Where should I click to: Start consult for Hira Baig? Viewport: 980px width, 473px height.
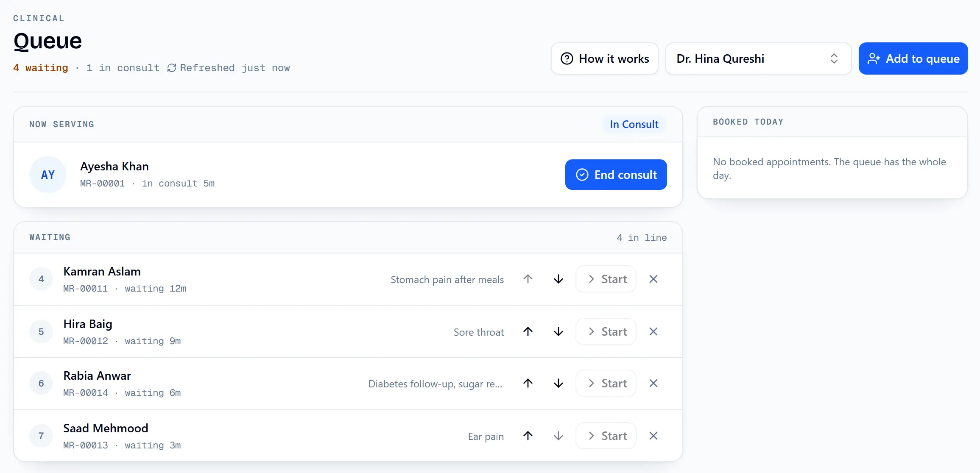click(x=606, y=331)
